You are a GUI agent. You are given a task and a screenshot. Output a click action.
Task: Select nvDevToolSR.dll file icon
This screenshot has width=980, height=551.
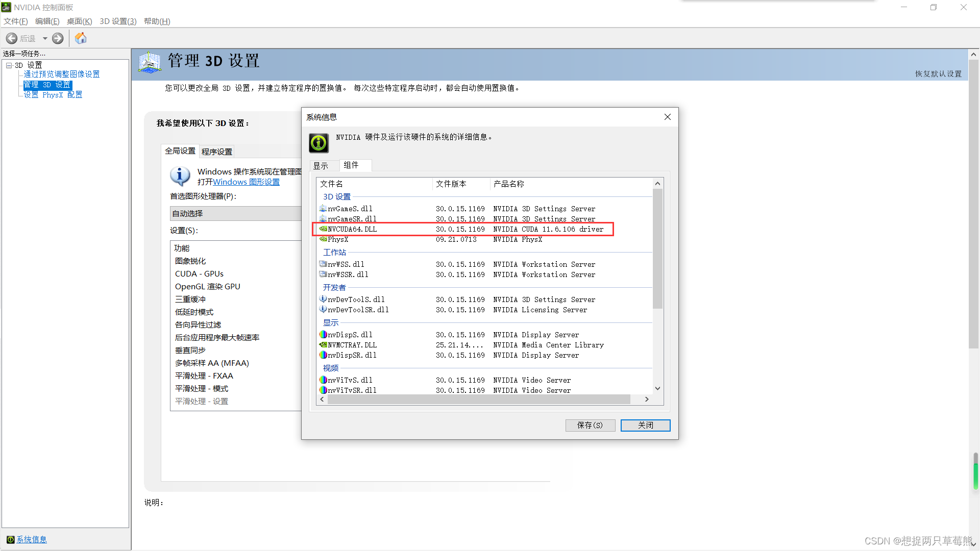coord(323,310)
